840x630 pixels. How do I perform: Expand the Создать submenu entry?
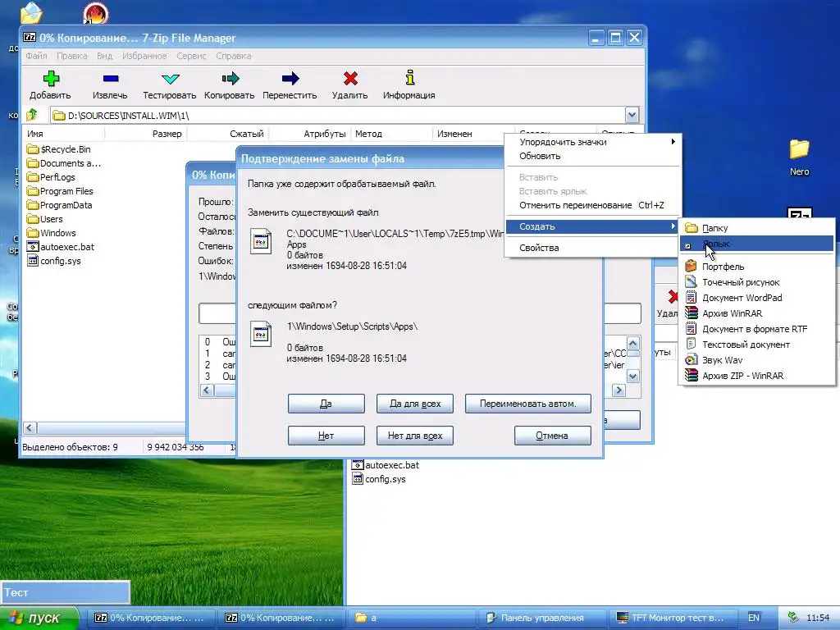tap(593, 226)
